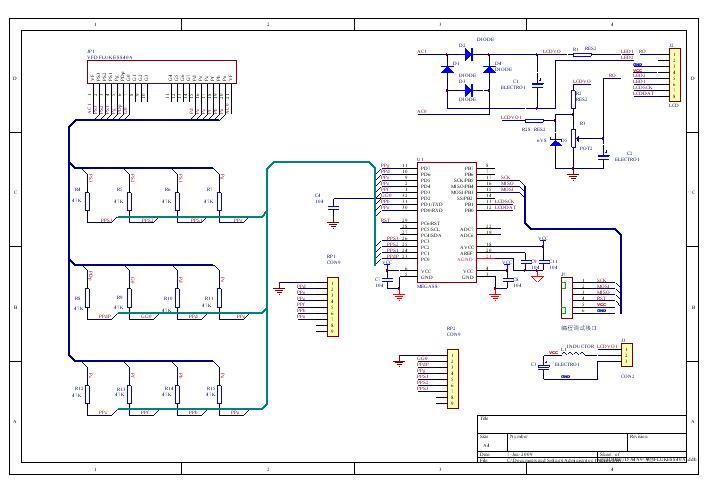Select the RP1 CON9 yellow connector
Viewport: 713px width, 490px height.
333,307
